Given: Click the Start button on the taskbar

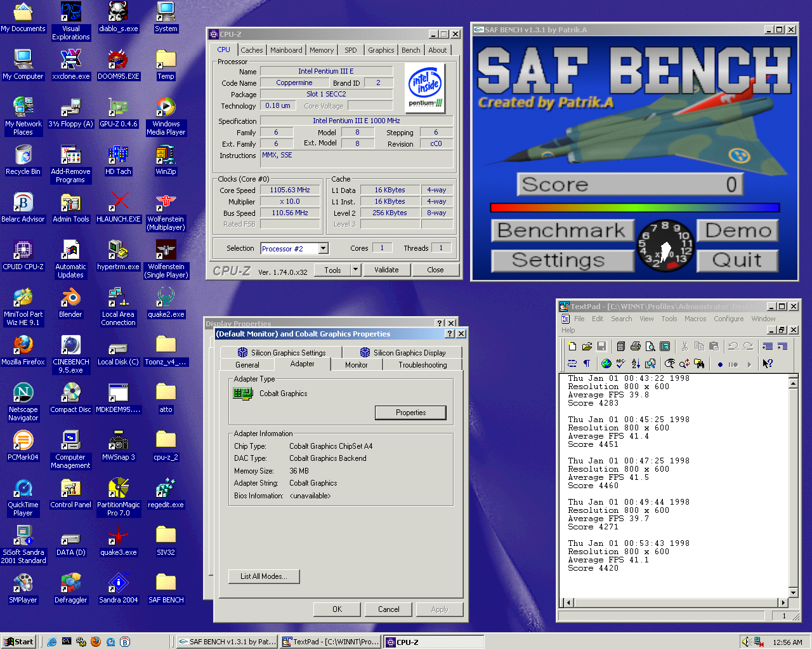Looking at the screenshot, I should tap(18, 642).
